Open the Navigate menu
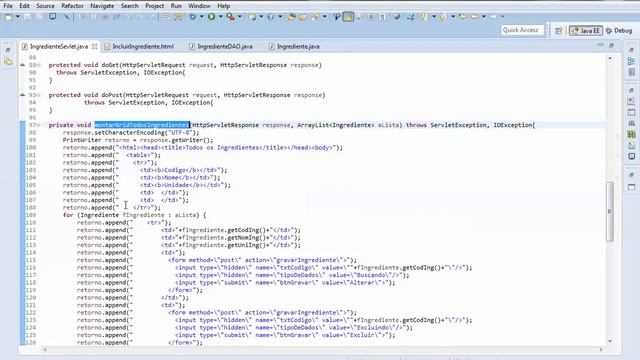The height and width of the screenshot is (360, 640). [x=102, y=6]
